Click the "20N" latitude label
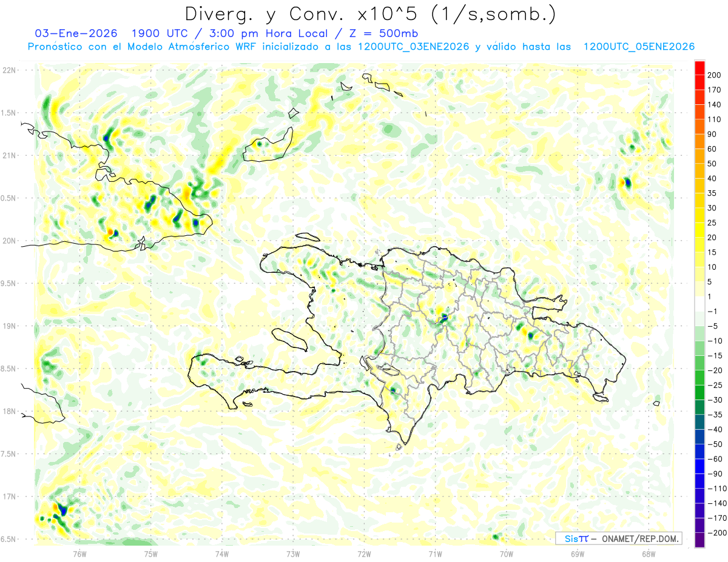 click(8, 241)
